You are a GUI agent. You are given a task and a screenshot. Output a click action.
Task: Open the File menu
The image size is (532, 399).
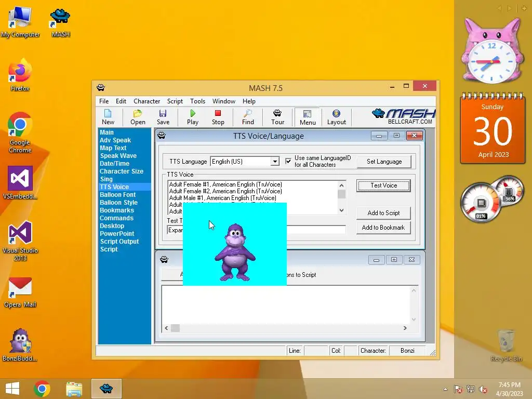click(104, 101)
